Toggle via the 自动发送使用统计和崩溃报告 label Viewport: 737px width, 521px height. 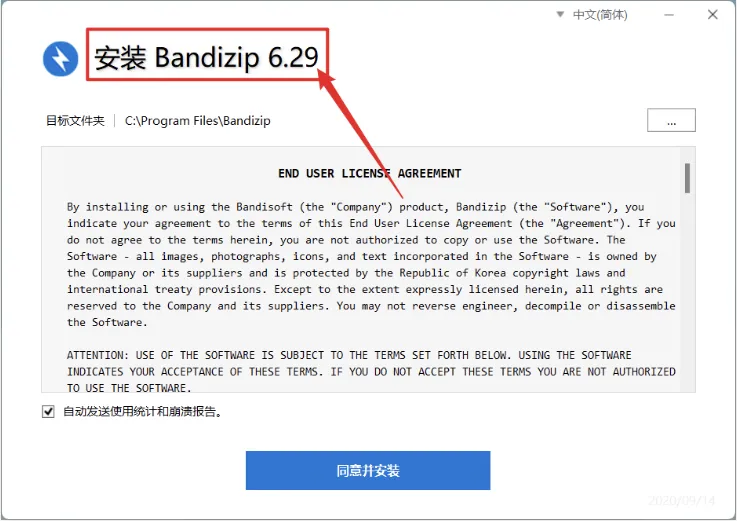point(142,412)
